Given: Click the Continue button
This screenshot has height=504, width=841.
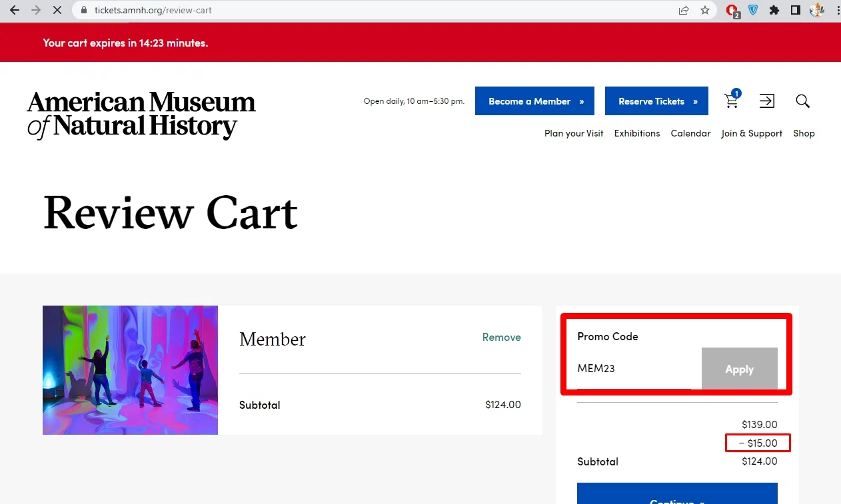Looking at the screenshot, I should [677, 493].
